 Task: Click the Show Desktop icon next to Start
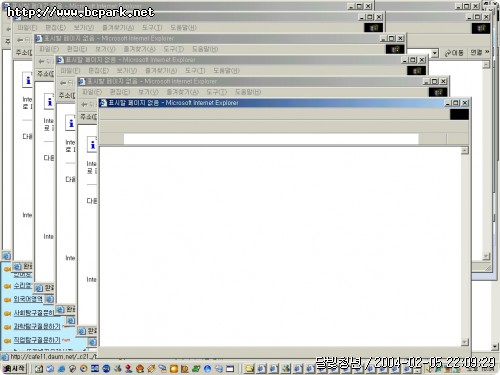pyautogui.click(x=39, y=369)
